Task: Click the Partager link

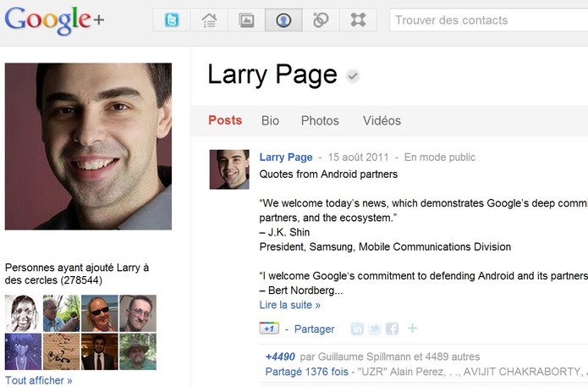Action: pos(314,329)
